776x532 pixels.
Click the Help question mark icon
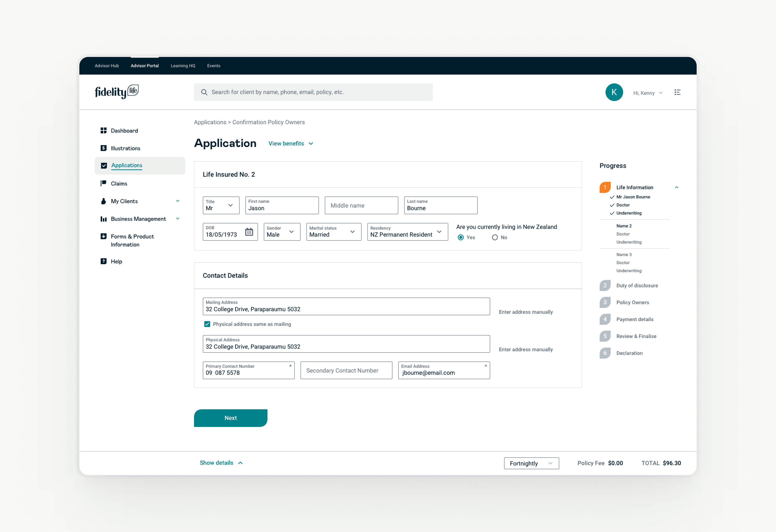coord(104,261)
